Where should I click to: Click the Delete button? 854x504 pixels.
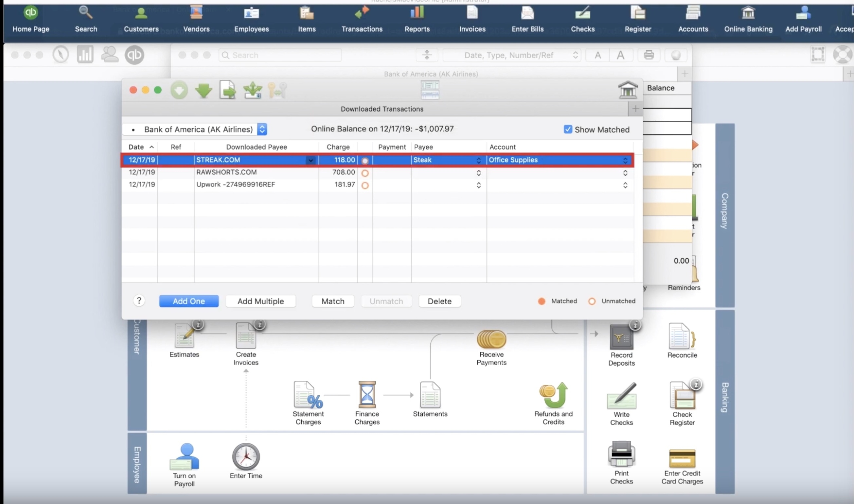(439, 301)
